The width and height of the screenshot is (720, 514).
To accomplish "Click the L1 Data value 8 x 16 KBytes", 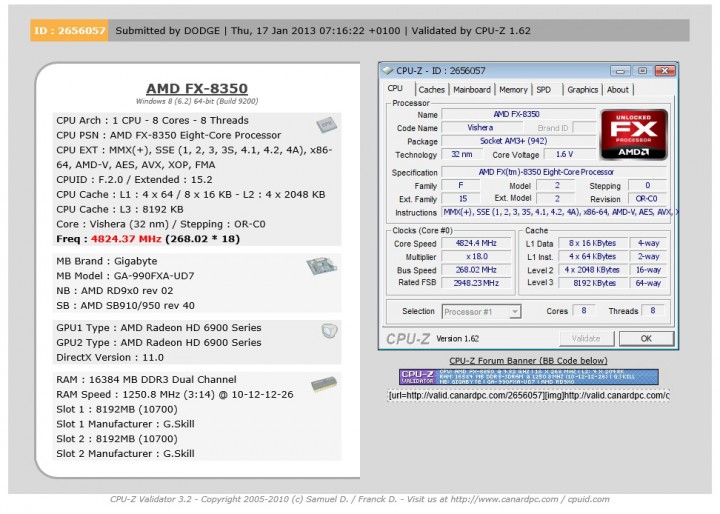I will [x=592, y=243].
